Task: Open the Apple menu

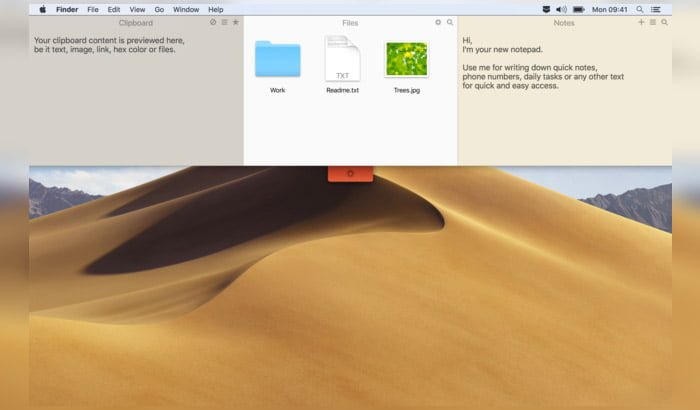Action: (x=43, y=9)
